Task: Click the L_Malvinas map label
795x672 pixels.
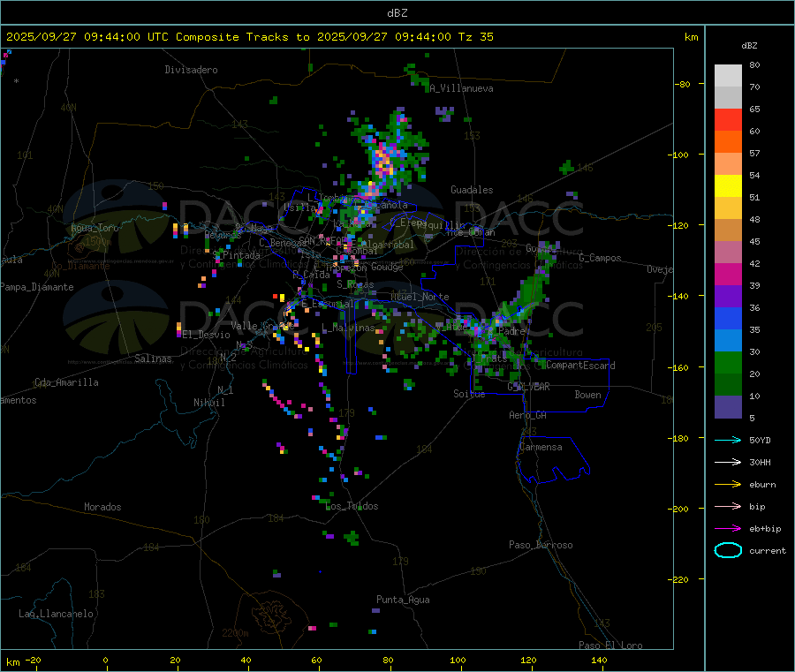Action: pyautogui.click(x=348, y=328)
